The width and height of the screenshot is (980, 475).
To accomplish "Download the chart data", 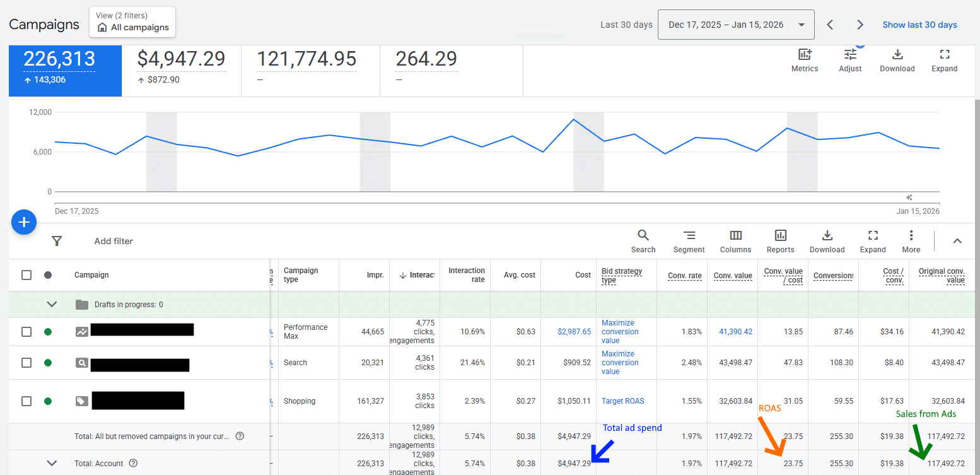I will coord(897,61).
